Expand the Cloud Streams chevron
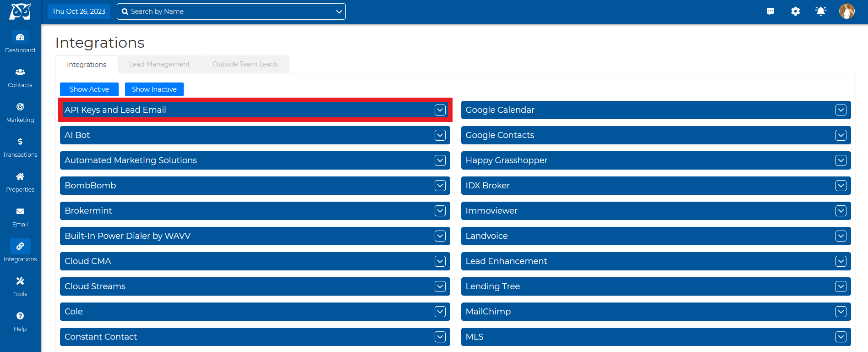The height and width of the screenshot is (352, 868). [x=440, y=286]
